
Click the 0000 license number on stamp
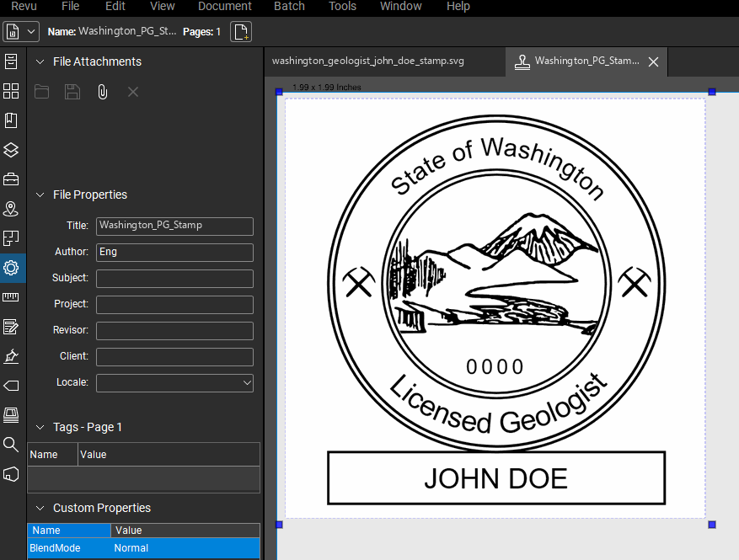click(495, 367)
